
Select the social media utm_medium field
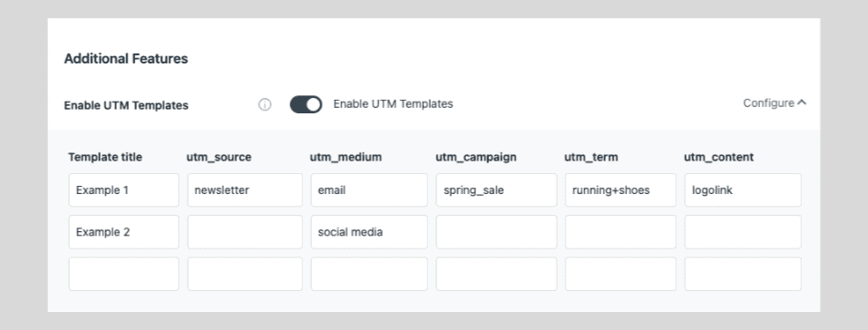click(369, 232)
